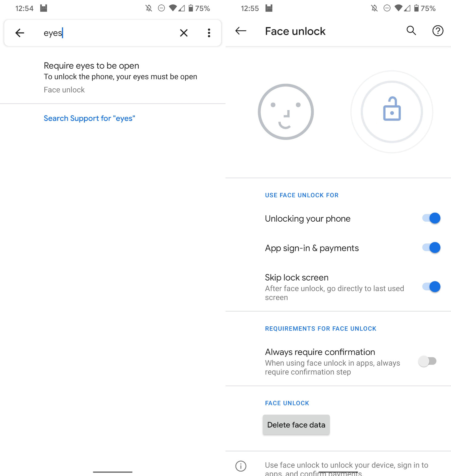This screenshot has height=476, width=451.
Task: Open help icon on Face unlock page
Action: 438,31
